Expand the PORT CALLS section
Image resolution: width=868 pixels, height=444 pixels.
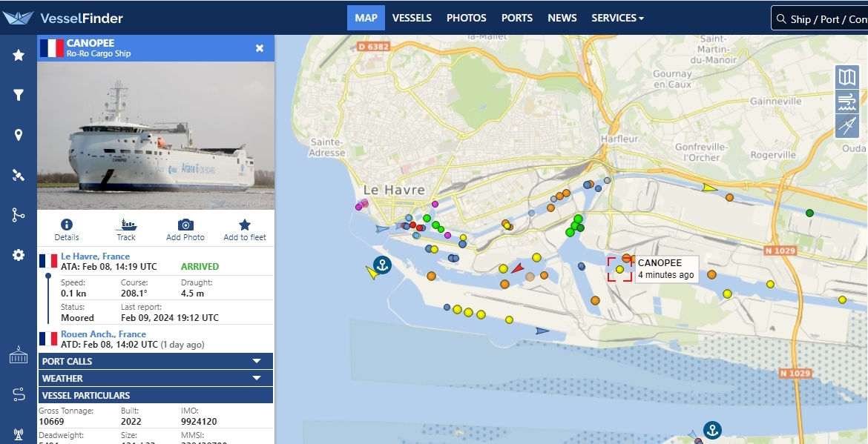[156, 361]
